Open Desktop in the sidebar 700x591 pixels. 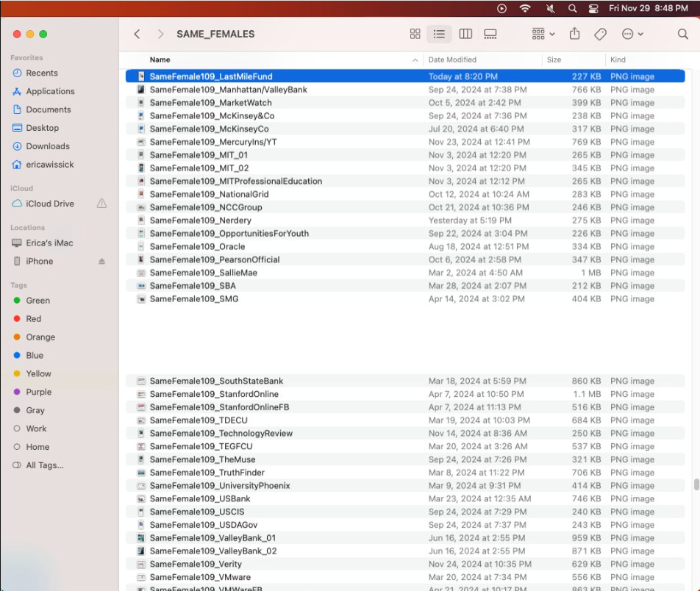point(42,128)
